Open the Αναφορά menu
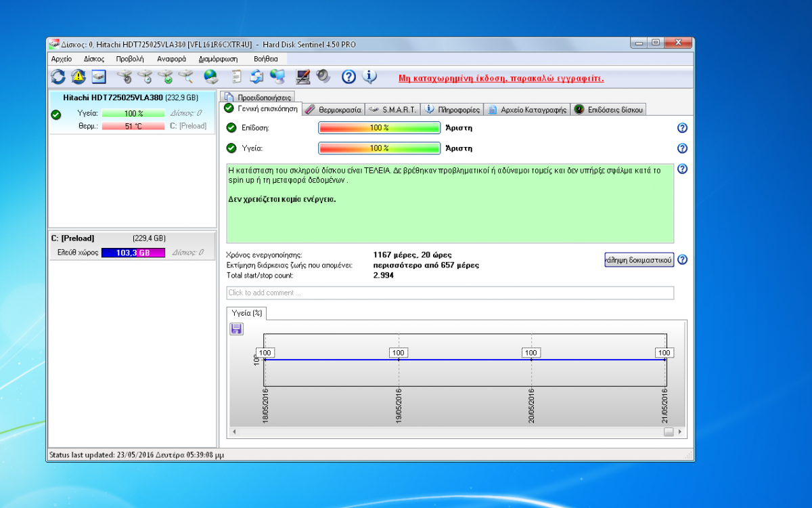Viewport: 812px width, 508px height. click(171, 59)
